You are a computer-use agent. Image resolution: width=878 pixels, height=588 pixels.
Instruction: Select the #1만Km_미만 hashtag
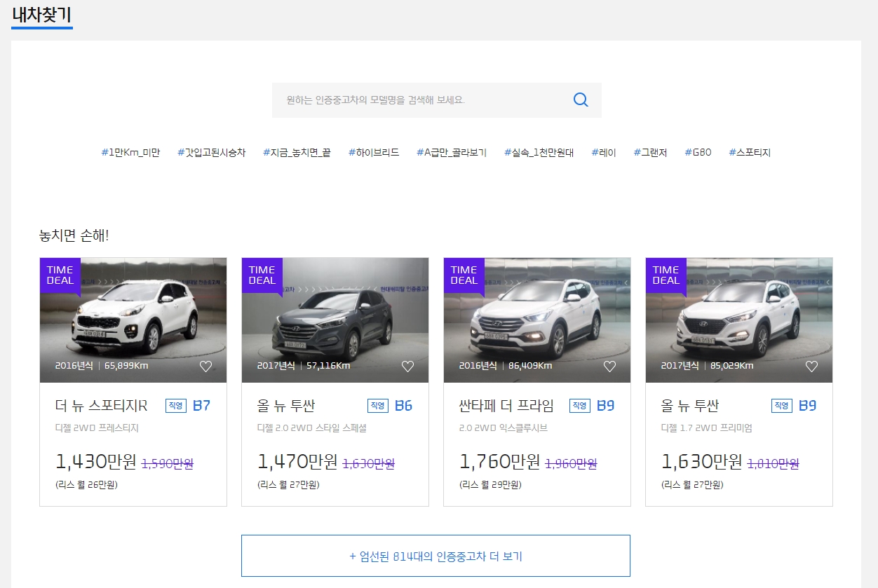click(130, 152)
